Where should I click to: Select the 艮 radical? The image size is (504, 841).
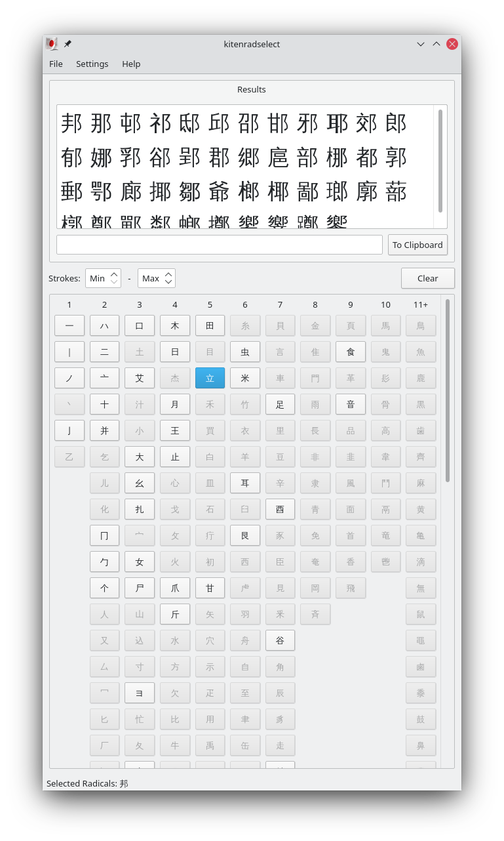coord(245,535)
